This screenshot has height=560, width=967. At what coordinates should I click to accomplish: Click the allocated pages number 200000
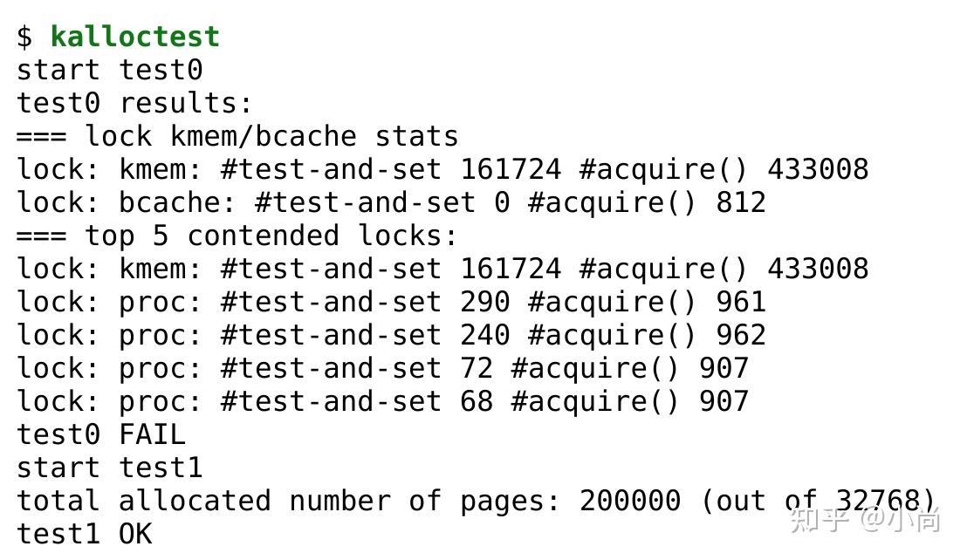[629, 501]
